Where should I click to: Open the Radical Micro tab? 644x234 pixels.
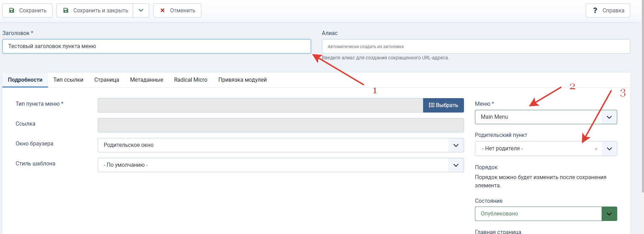(x=191, y=80)
